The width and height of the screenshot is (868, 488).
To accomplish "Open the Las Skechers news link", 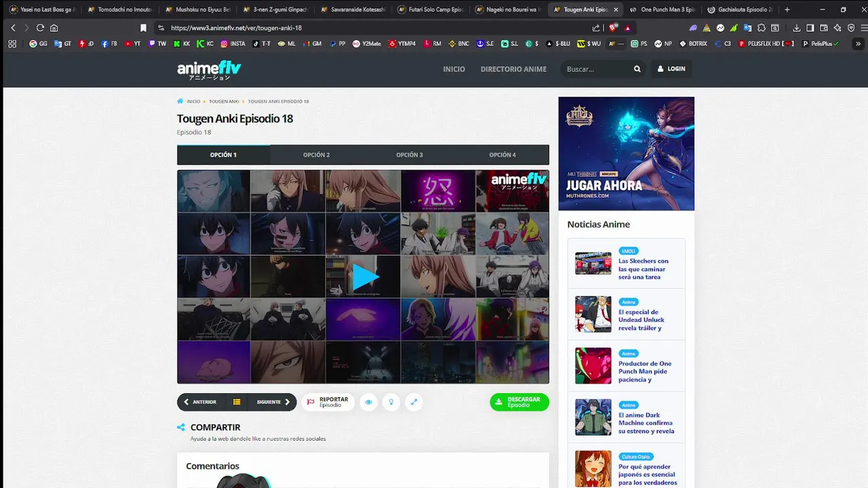I will pos(644,269).
